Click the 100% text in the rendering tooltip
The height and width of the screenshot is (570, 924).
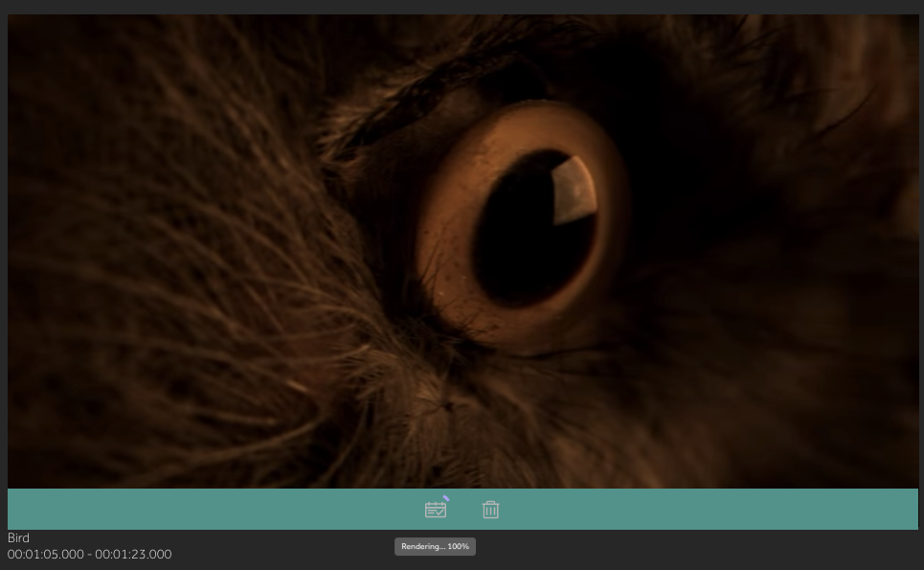click(459, 546)
